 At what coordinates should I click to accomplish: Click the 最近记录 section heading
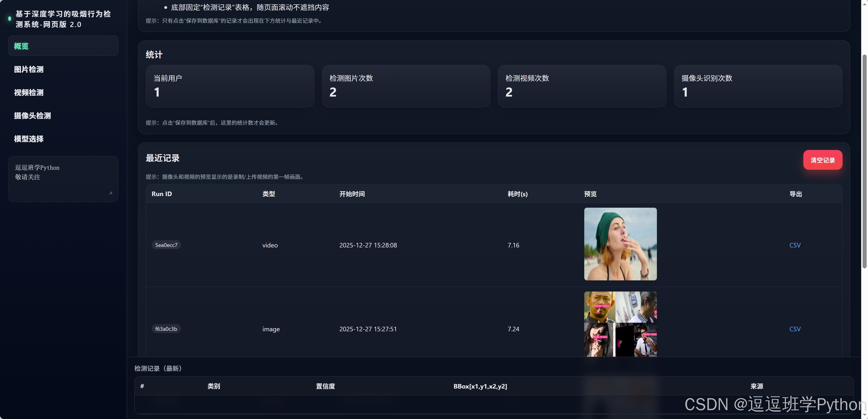[163, 158]
